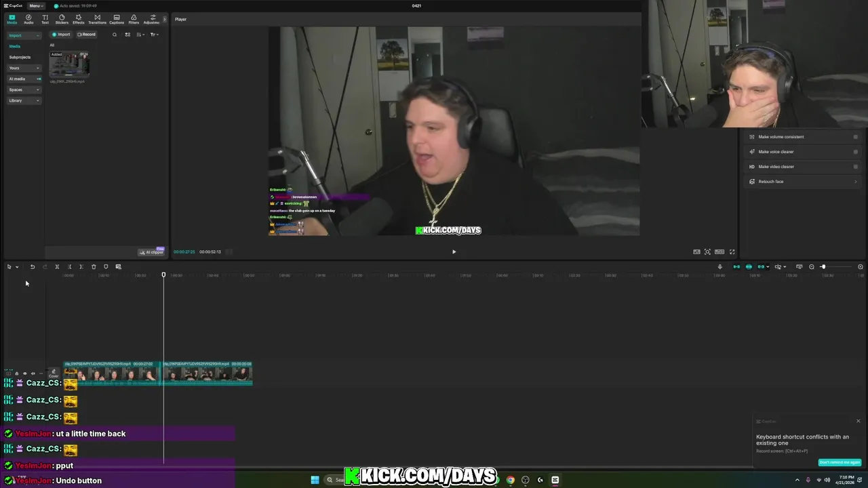
Task: Collapse the Import section in sidebar
Action: coord(24,35)
